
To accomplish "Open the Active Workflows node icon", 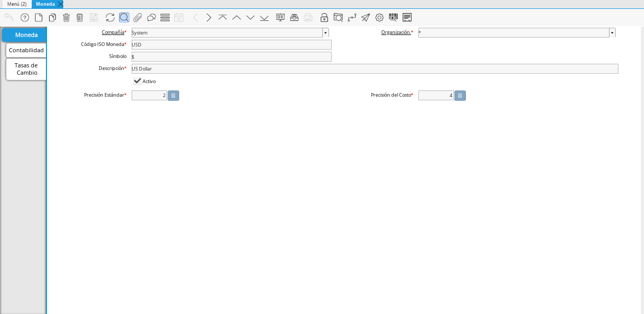I will [352, 17].
